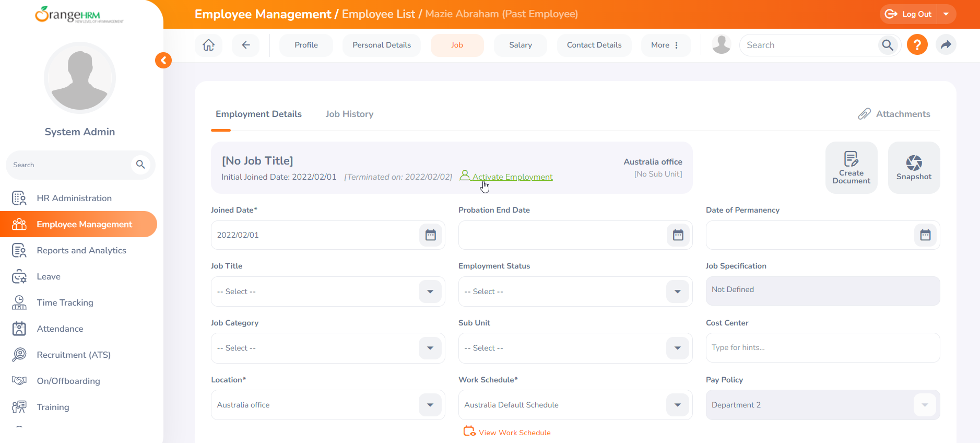Screen dimensions: 980x443
Task: Click the share arrow icon
Action: point(946,45)
